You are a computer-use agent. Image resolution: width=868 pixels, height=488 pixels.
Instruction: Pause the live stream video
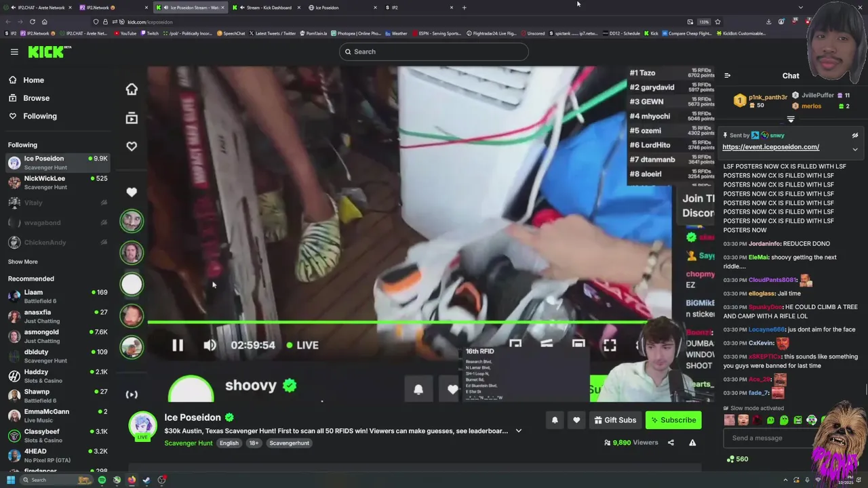coord(178,345)
